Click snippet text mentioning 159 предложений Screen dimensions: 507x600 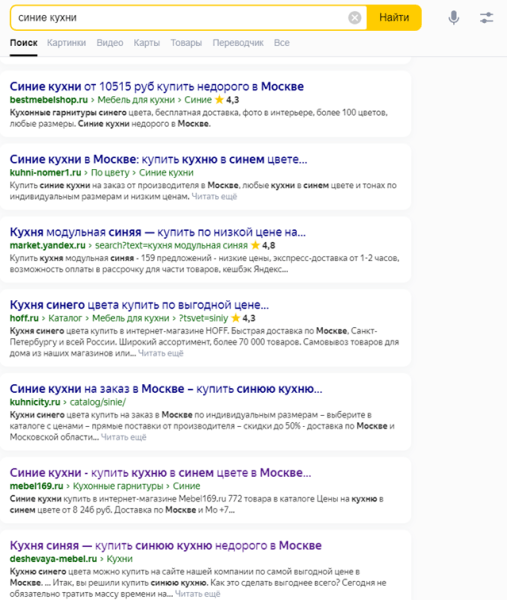(x=205, y=264)
